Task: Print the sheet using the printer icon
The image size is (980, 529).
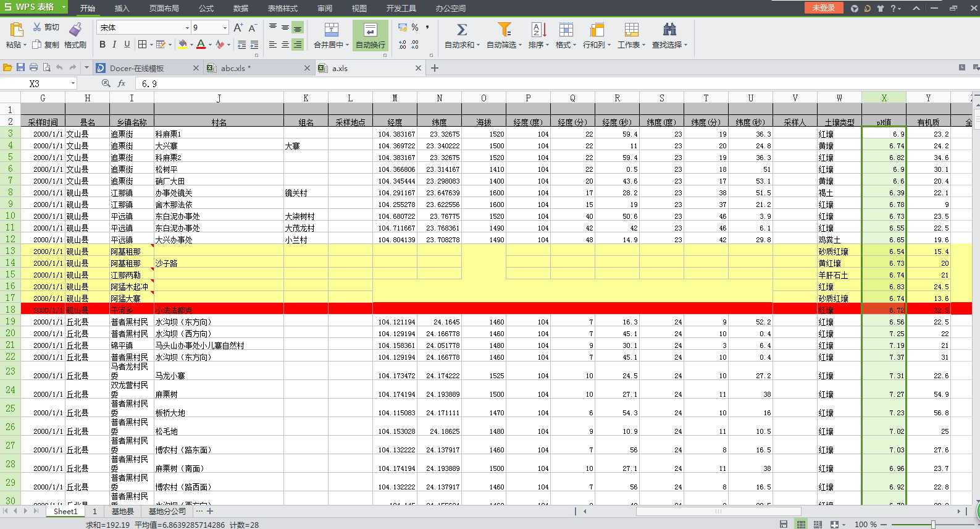Action: [33, 67]
